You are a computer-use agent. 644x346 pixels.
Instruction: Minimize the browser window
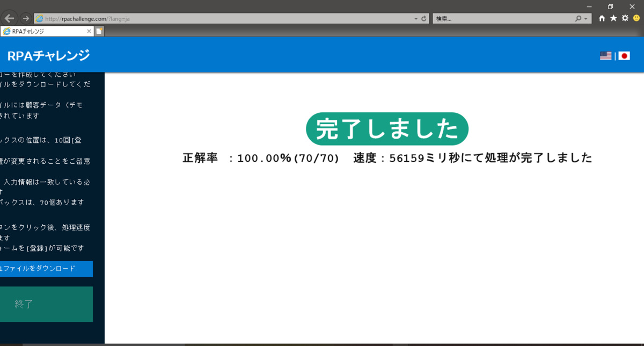click(x=589, y=6)
